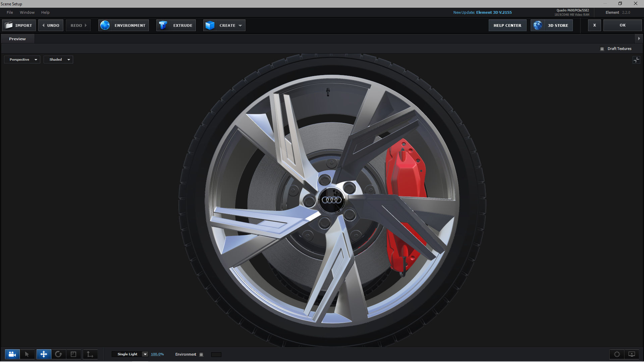This screenshot has height=362, width=644.
Task: Open the Perspective view dropdown
Action: [22, 60]
